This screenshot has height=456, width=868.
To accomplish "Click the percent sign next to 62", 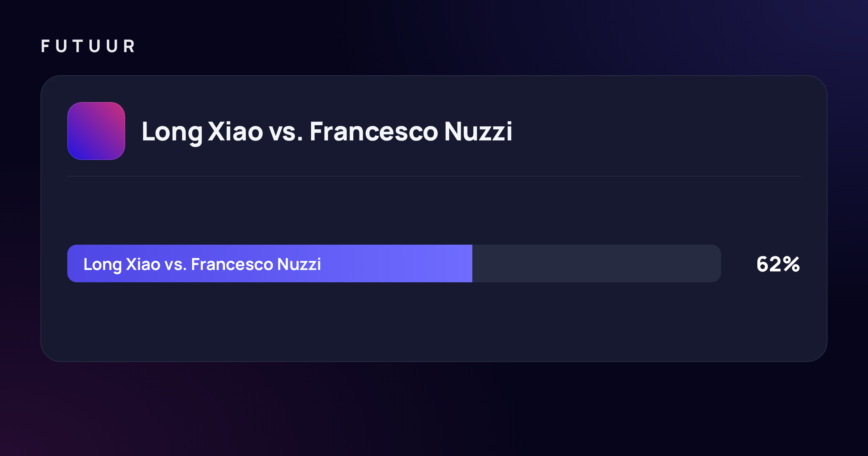I will (x=791, y=264).
